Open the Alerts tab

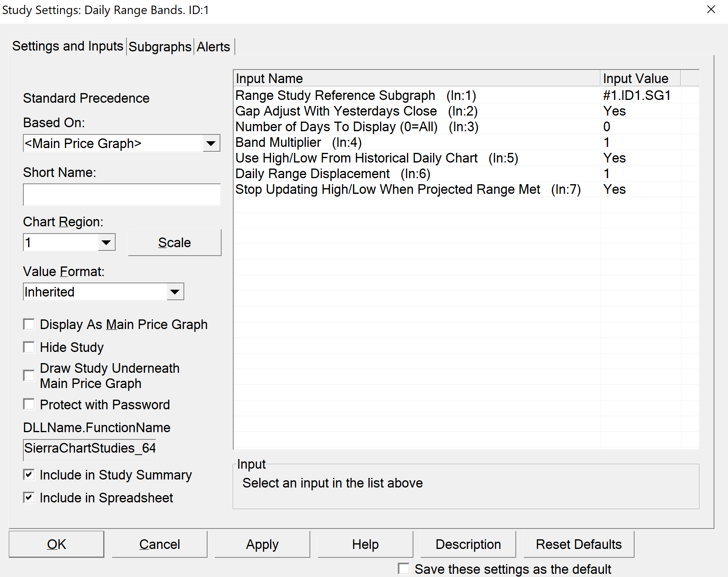click(x=213, y=47)
